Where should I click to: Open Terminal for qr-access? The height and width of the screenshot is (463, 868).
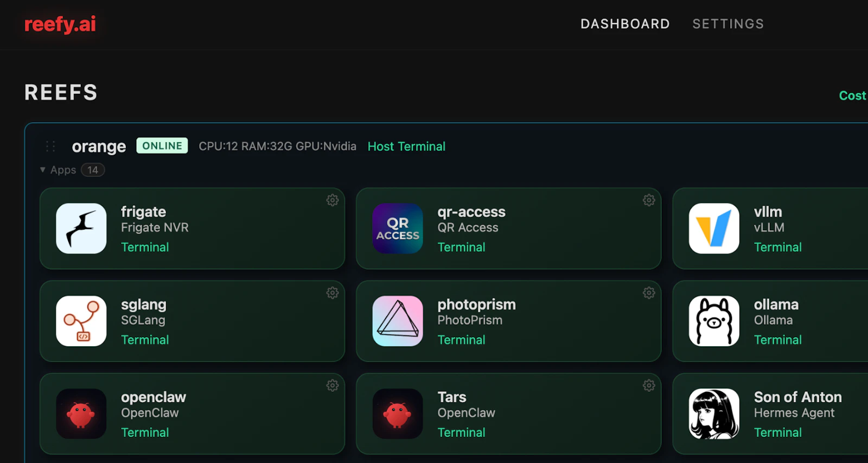pos(461,247)
